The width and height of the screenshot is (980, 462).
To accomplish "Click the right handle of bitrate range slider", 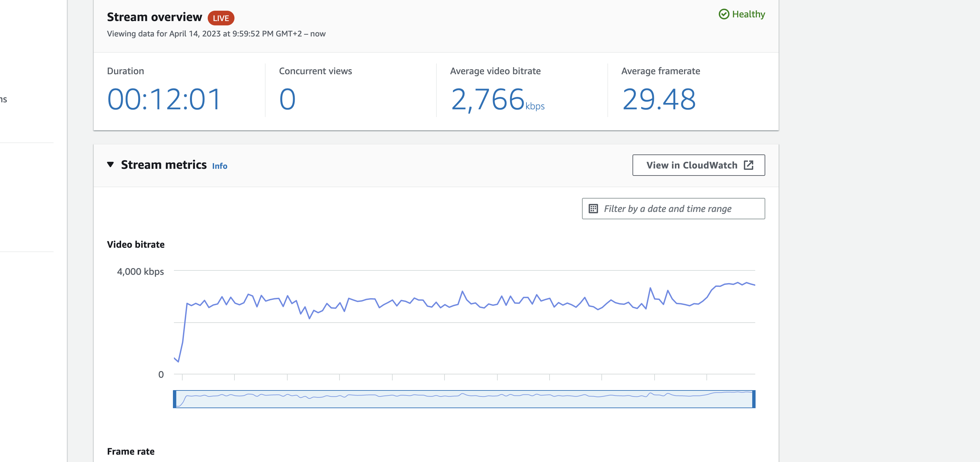I will click(x=754, y=399).
